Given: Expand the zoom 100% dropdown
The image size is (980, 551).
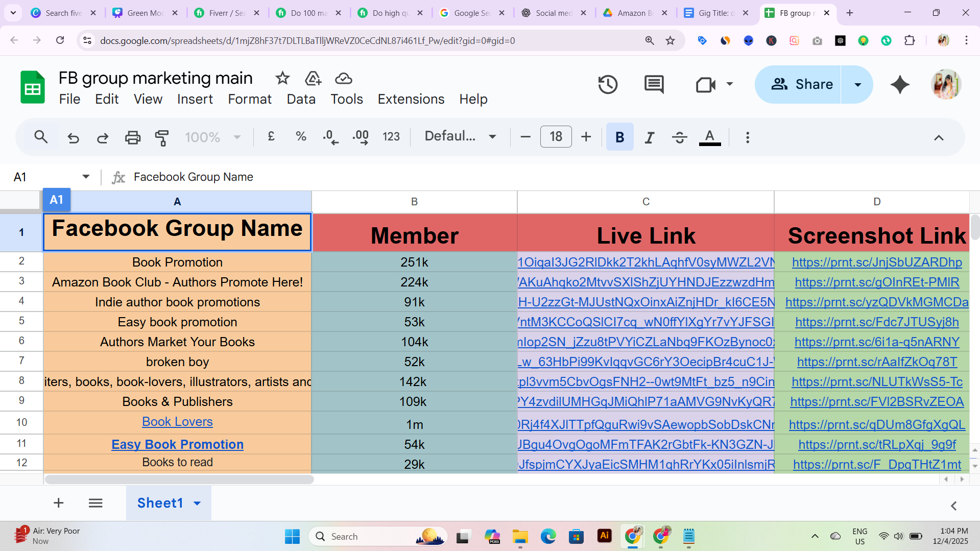Looking at the screenshot, I should tap(212, 137).
